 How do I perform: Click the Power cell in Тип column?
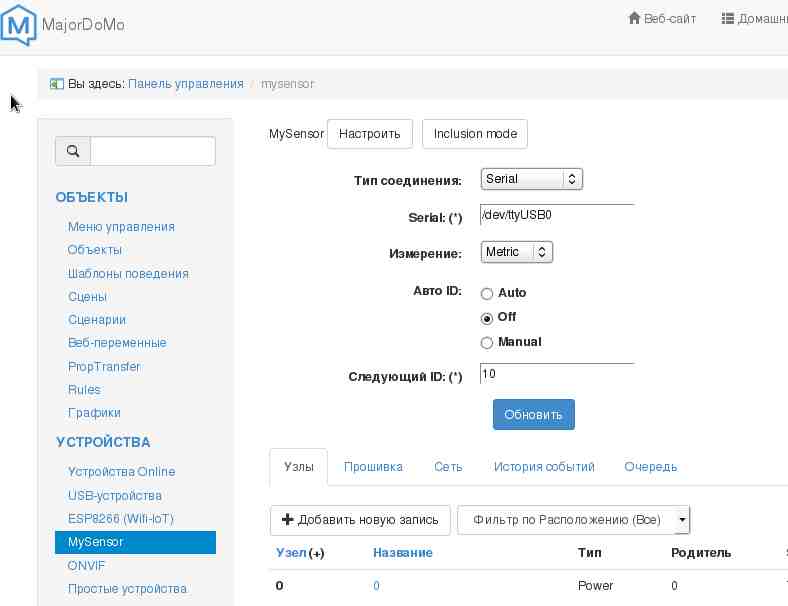[596, 585]
